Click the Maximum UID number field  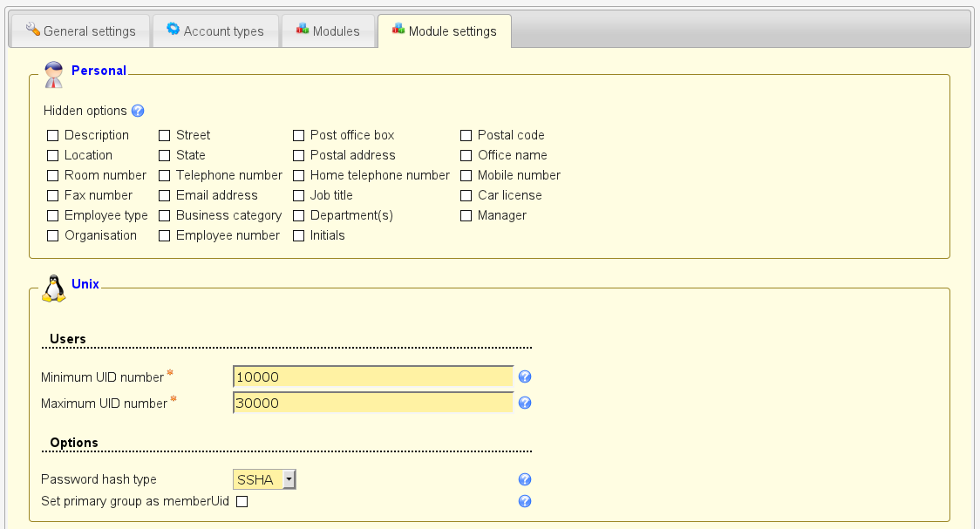pyautogui.click(x=373, y=403)
